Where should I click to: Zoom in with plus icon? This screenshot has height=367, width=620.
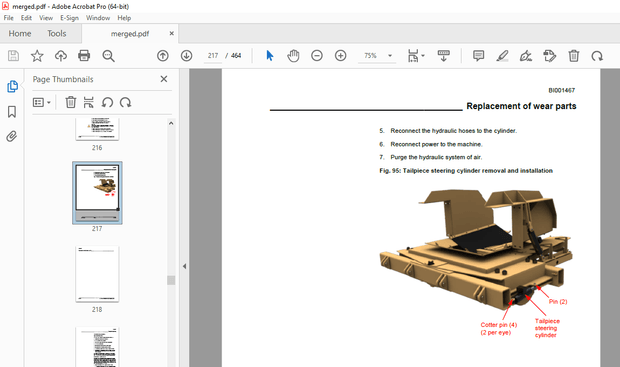pos(340,56)
